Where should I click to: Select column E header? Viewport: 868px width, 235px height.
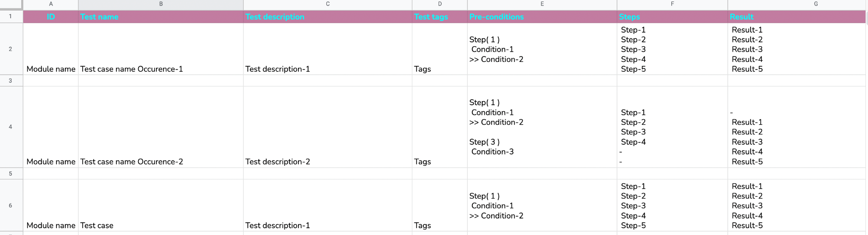pyautogui.click(x=542, y=4)
